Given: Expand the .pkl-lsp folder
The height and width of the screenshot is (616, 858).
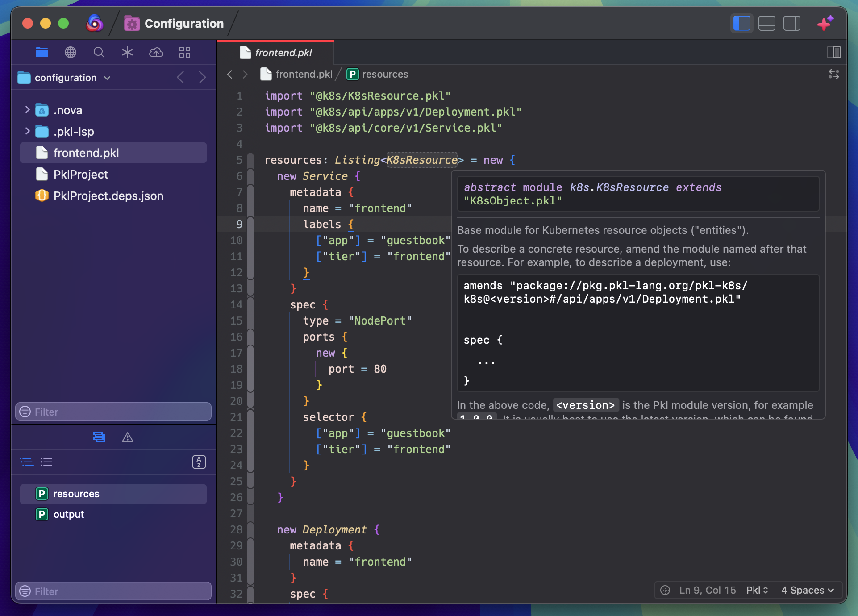Looking at the screenshot, I should [27, 131].
